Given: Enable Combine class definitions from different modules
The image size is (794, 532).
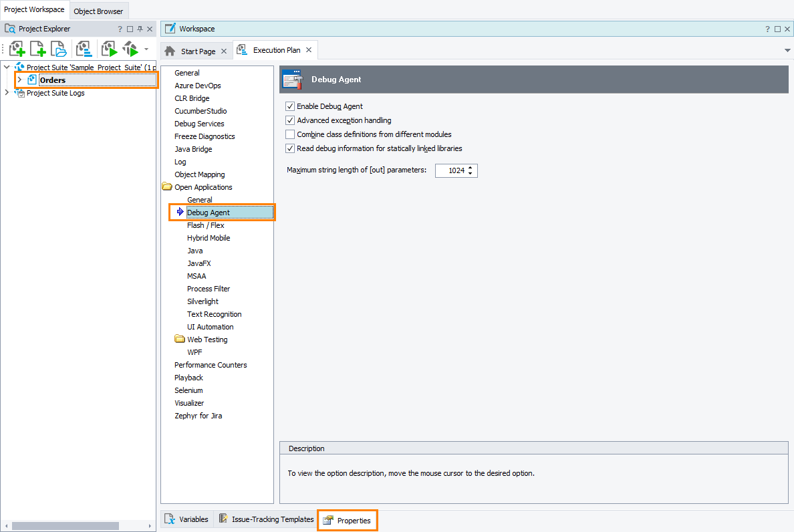Looking at the screenshot, I should 290,134.
